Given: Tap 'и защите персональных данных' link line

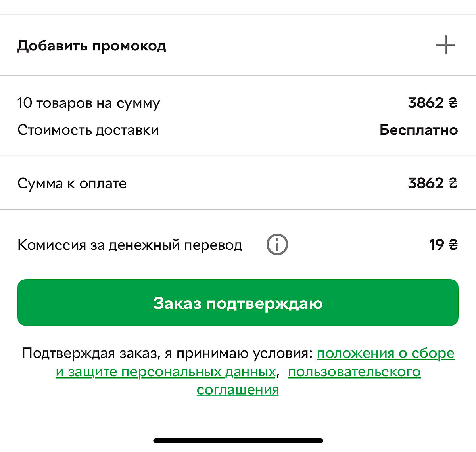Looking at the screenshot, I should (x=165, y=372).
